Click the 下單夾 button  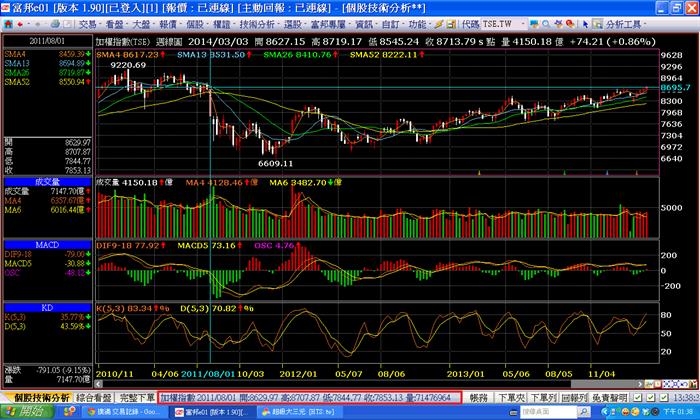point(515,397)
